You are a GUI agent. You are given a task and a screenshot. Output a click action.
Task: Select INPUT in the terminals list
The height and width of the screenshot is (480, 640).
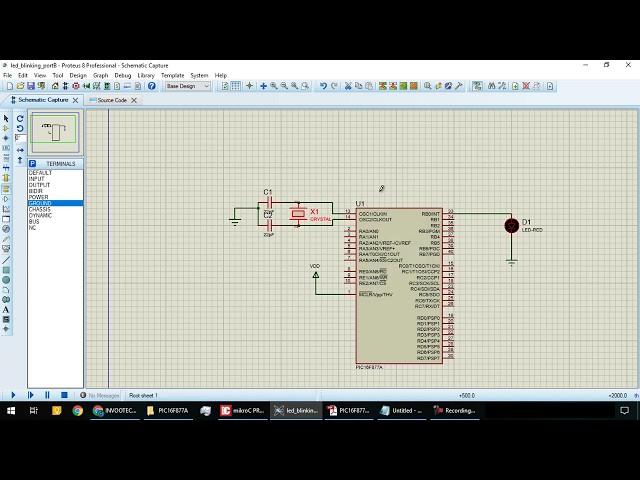pyautogui.click(x=56, y=179)
